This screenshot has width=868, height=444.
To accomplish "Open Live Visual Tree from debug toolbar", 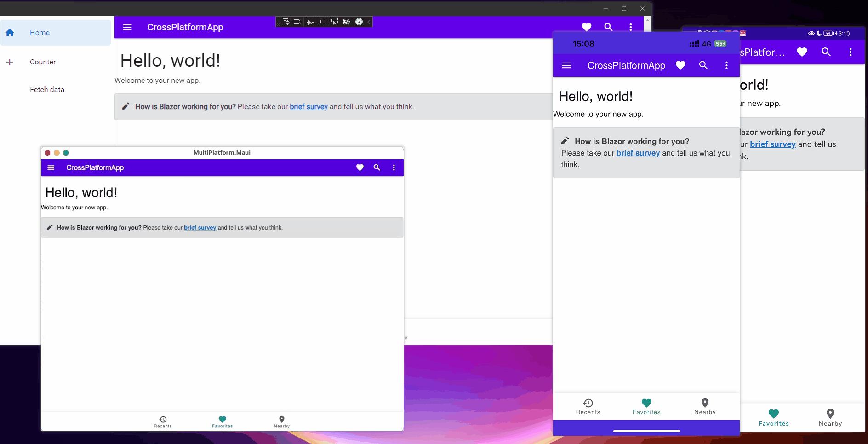I will click(286, 22).
